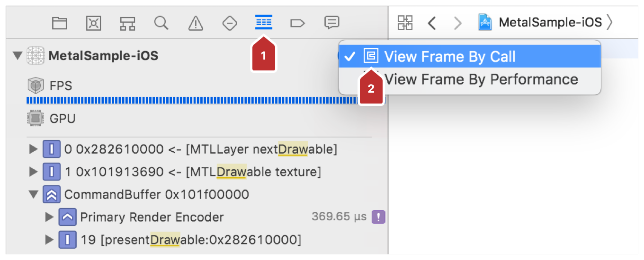Image resolution: width=644 pixels, height=260 pixels.
Task: Open the Symbol navigator hierarchy icon
Action: point(127,23)
